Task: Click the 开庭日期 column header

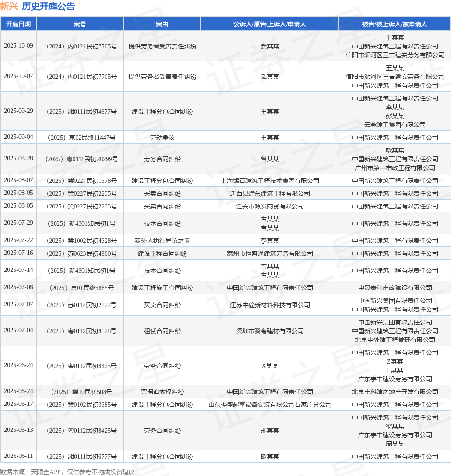Action: [x=18, y=24]
